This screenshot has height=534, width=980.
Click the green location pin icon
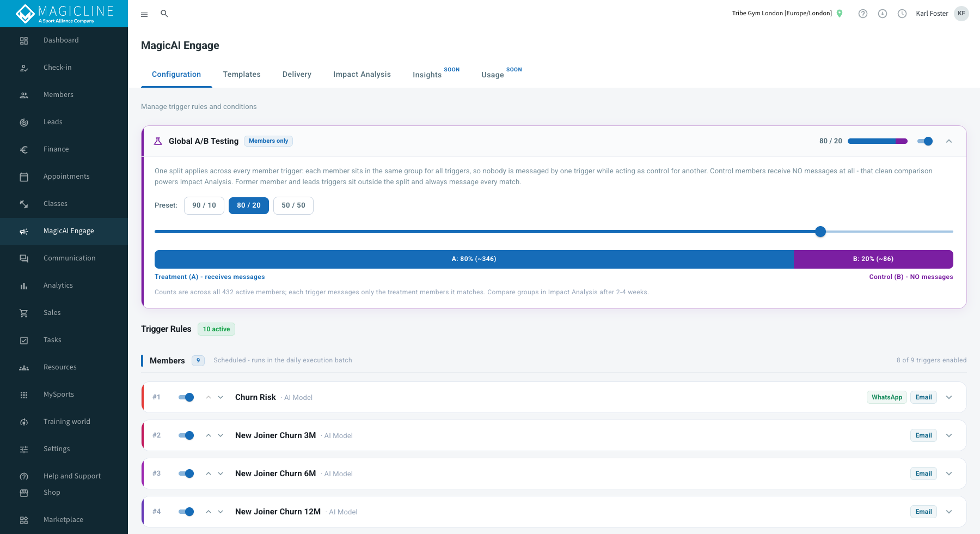[840, 14]
